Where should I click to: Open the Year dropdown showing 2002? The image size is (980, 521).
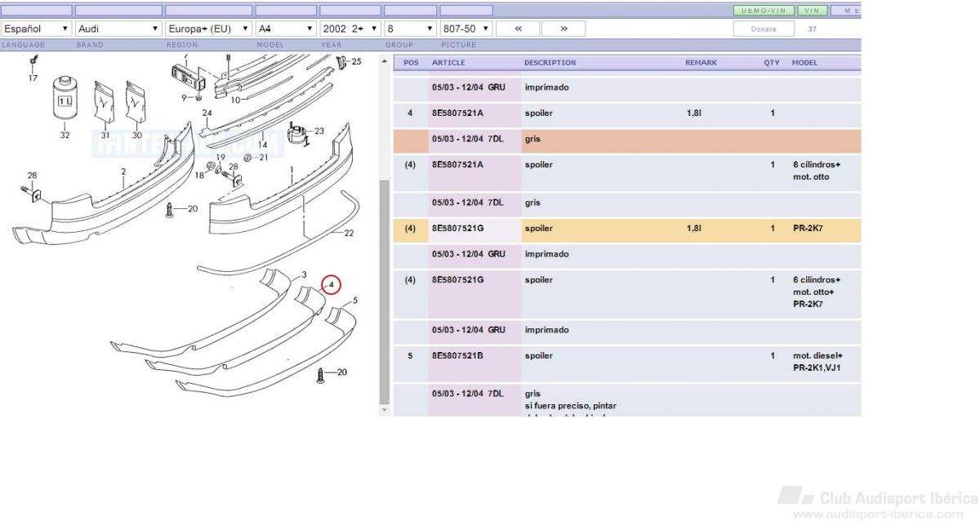point(350,29)
